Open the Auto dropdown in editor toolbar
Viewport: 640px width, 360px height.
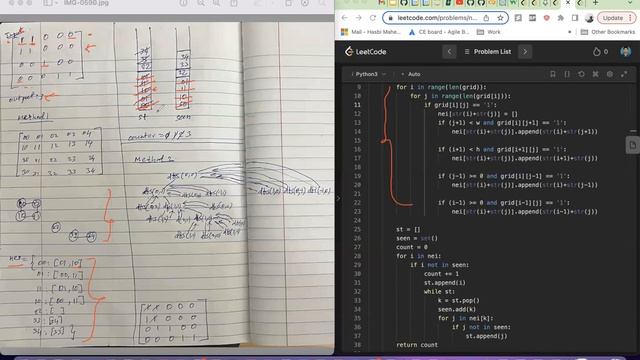[x=411, y=74]
